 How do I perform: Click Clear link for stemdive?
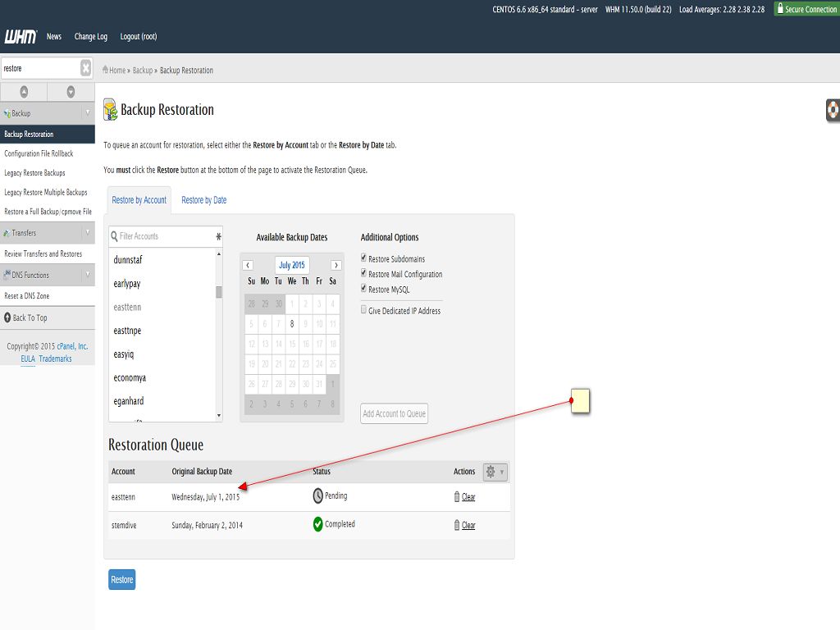click(x=468, y=525)
